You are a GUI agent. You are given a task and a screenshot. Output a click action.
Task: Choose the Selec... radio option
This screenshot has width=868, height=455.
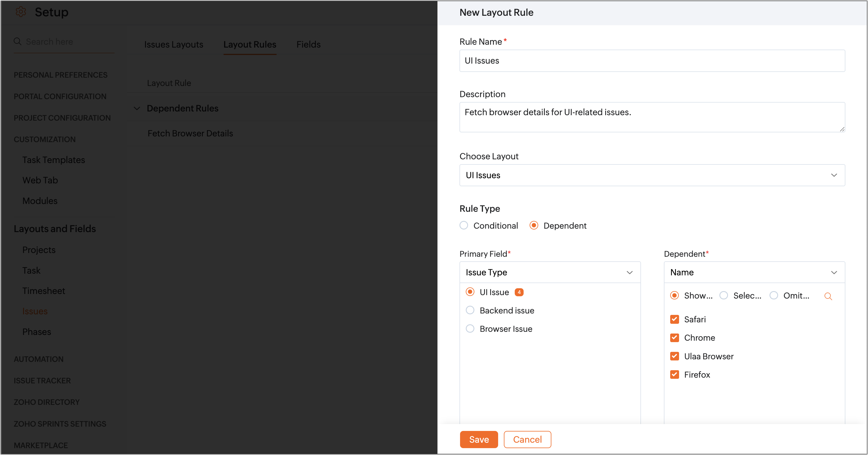(x=723, y=295)
